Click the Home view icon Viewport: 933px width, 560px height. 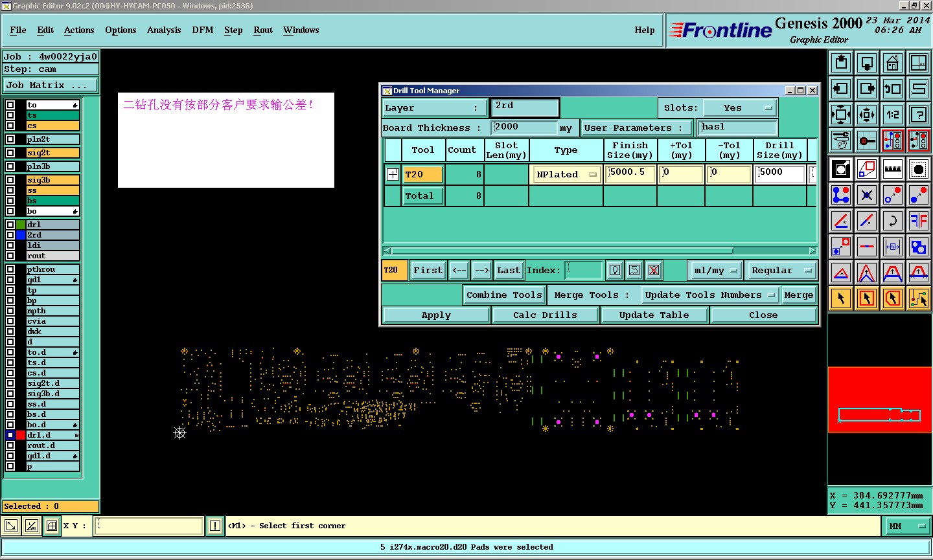893,63
